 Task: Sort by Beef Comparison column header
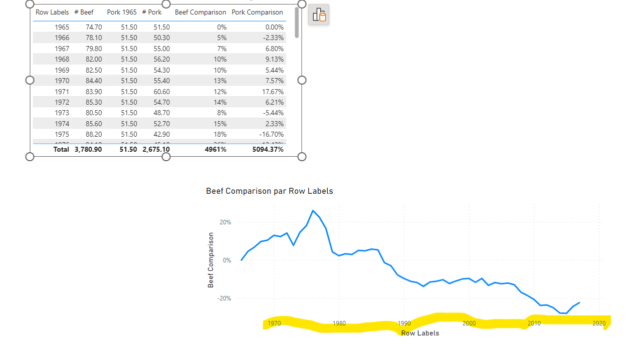tap(200, 12)
